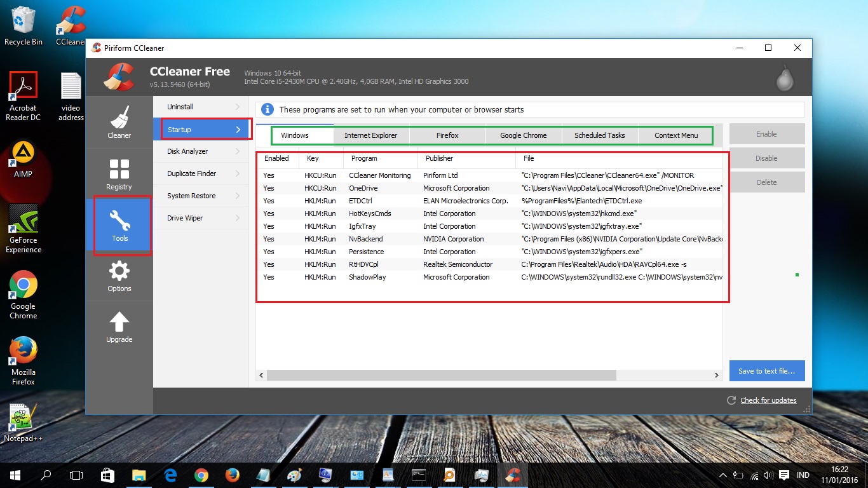Click the volume speaker tray icon
This screenshot has width=868, height=488.
point(769,475)
